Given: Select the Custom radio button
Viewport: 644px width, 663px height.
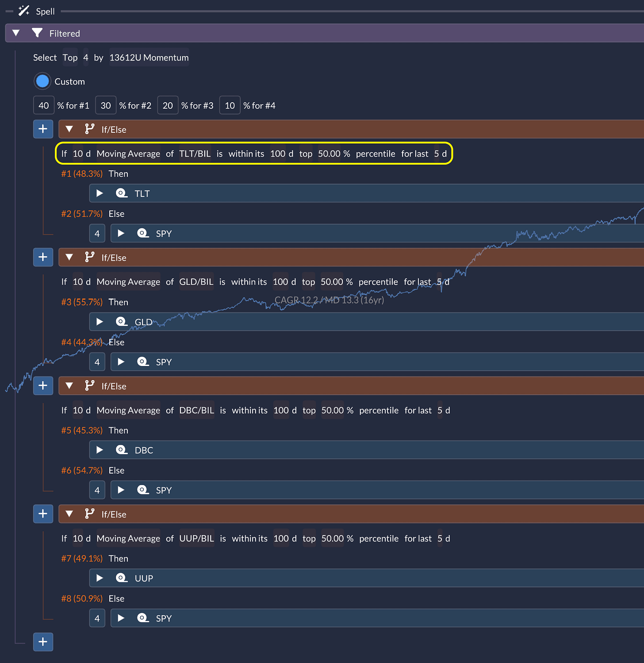Looking at the screenshot, I should [x=42, y=81].
